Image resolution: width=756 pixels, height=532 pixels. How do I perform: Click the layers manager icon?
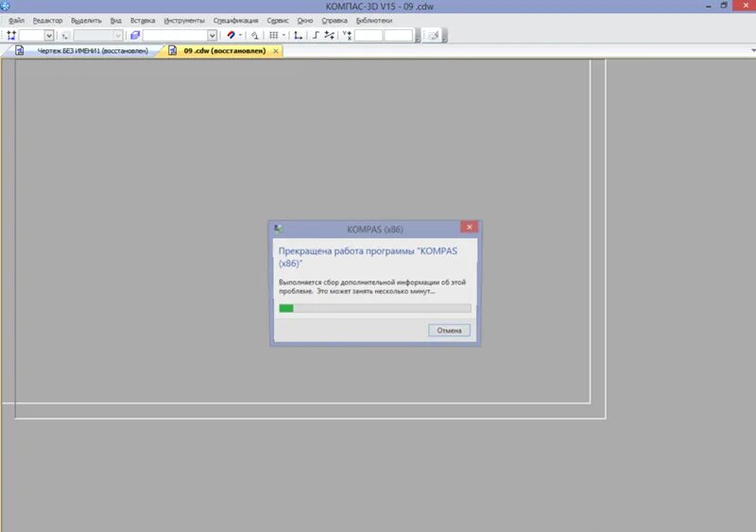click(135, 35)
